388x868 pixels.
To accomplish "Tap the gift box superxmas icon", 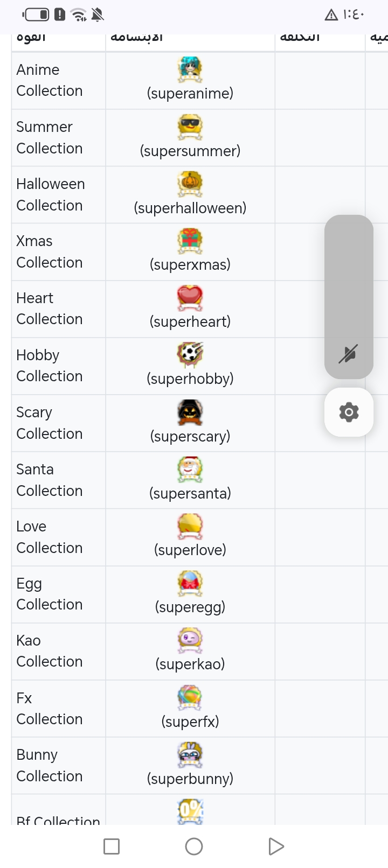I will point(190,241).
